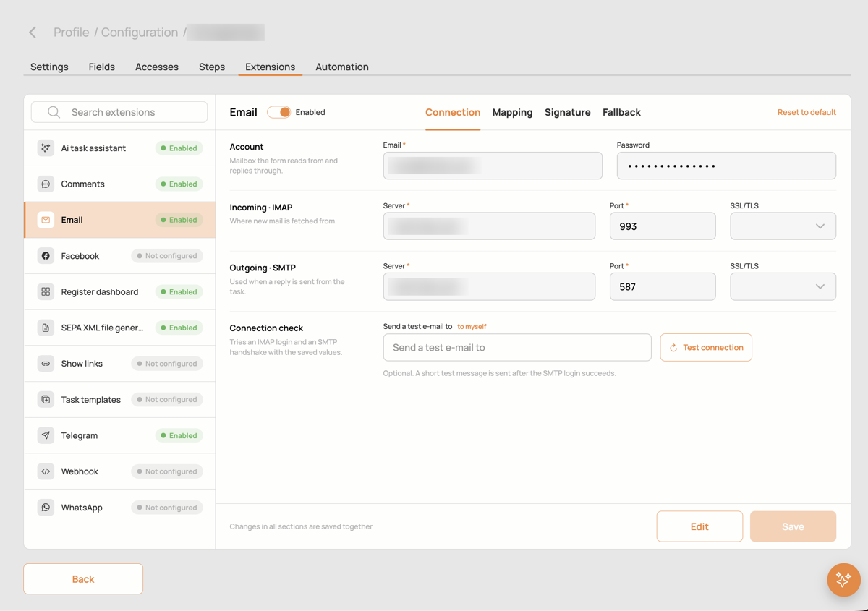The width and height of the screenshot is (868, 611).
Task: Click the Enabled badge on Telegram row
Action: [x=179, y=435]
